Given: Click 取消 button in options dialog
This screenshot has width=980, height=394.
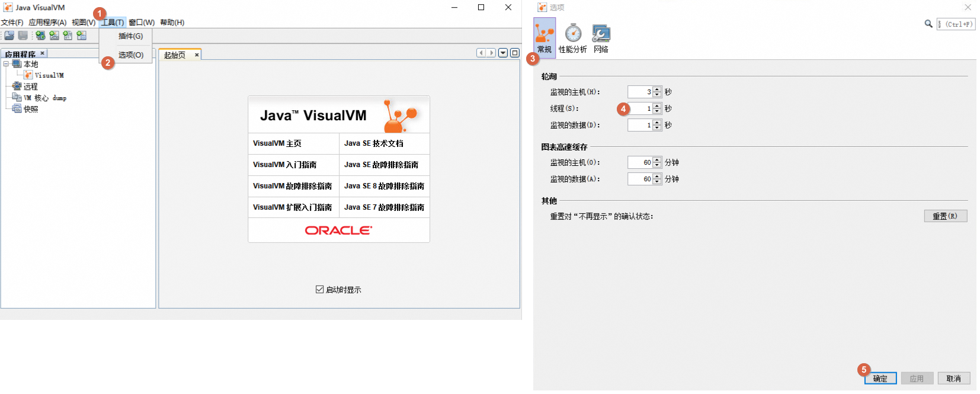Looking at the screenshot, I should (953, 379).
